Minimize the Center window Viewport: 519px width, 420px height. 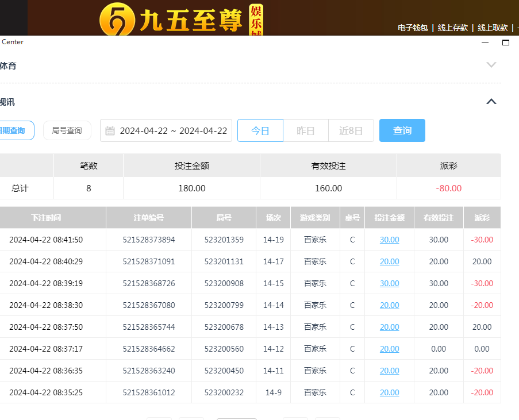[485, 43]
